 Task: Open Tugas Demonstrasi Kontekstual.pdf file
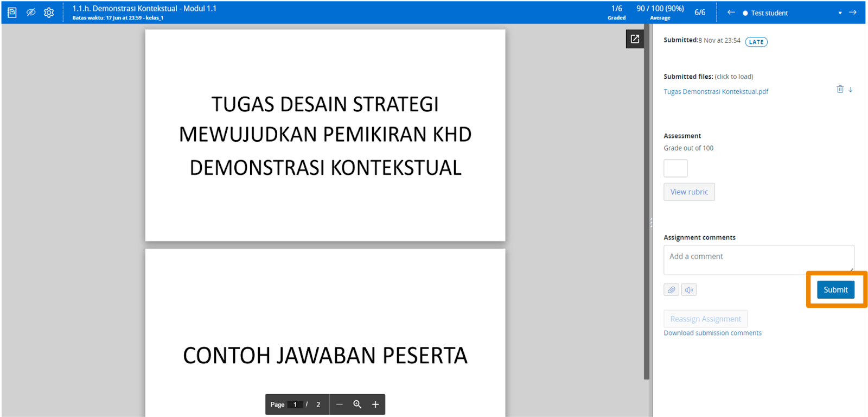pyautogui.click(x=716, y=91)
